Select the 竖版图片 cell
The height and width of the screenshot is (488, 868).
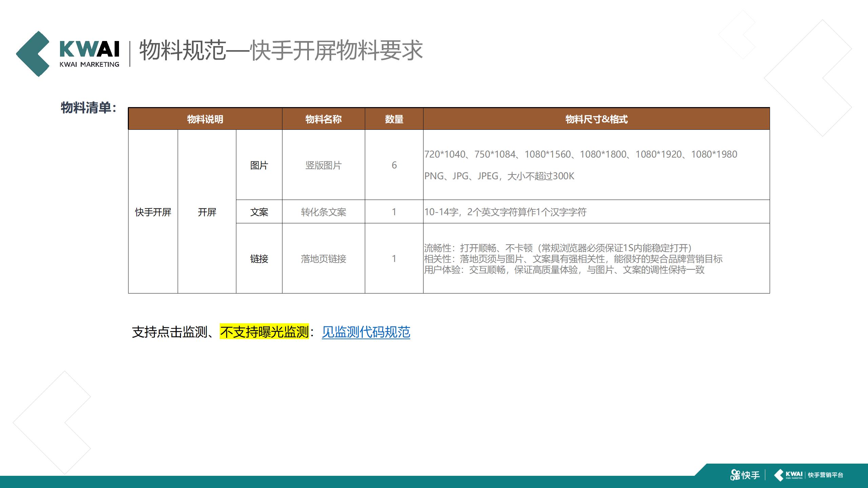323,165
